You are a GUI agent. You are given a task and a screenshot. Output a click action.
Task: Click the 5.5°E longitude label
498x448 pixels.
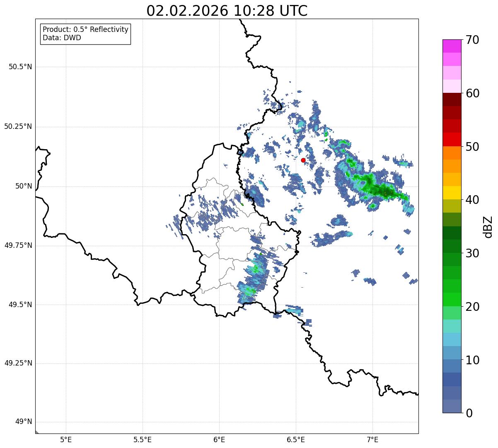pyautogui.click(x=143, y=440)
